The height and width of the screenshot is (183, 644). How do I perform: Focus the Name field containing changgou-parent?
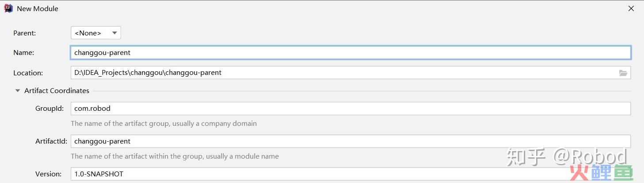point(351,52)
